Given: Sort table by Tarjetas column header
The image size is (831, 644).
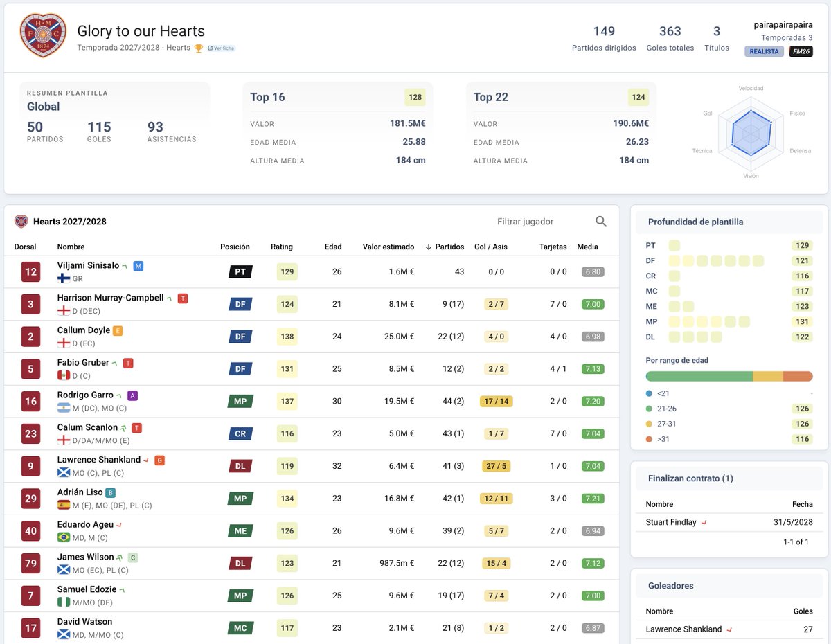Looking at the screenshot, I should (x=553, y=247).
